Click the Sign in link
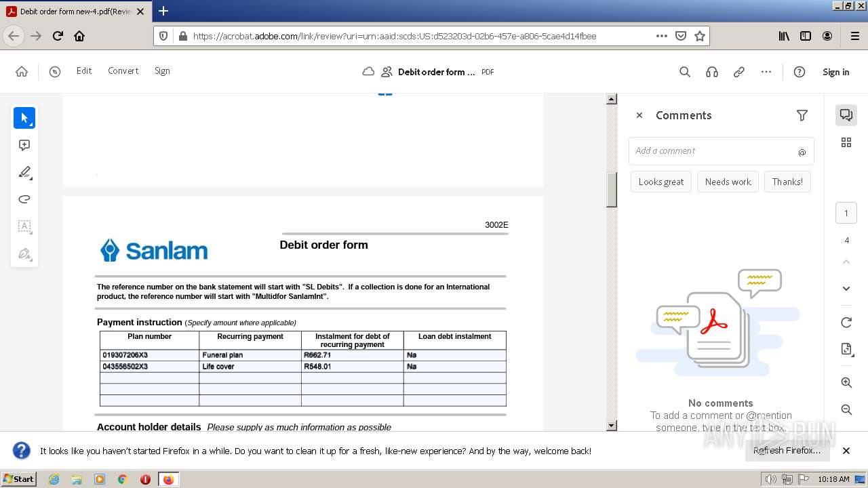Viewport: 868px width, 488px height. pos(835,72)
